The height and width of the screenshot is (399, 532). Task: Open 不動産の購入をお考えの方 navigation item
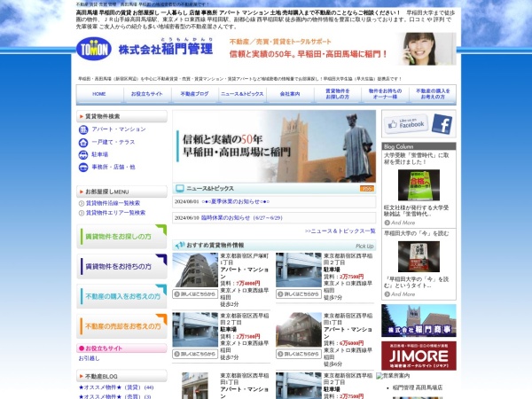click(x=433, y=94)
